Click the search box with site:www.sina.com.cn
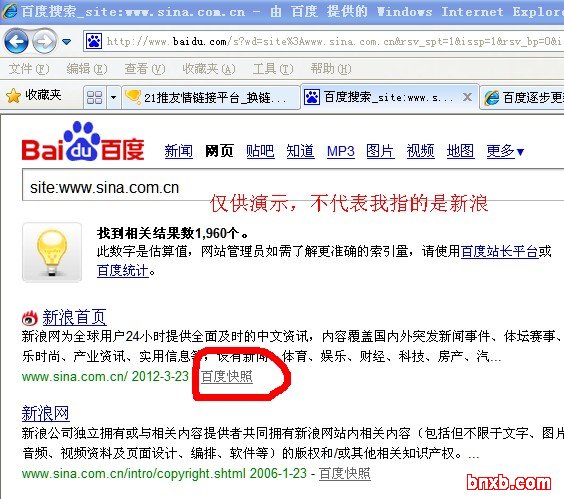564x499 pixels. [293, 185]
